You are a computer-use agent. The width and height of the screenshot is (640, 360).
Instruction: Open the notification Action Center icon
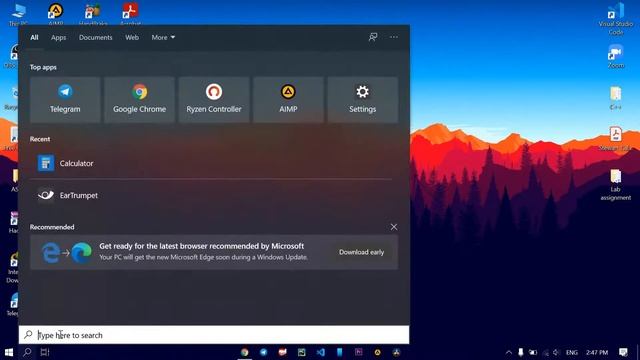(x=623, y=352)
